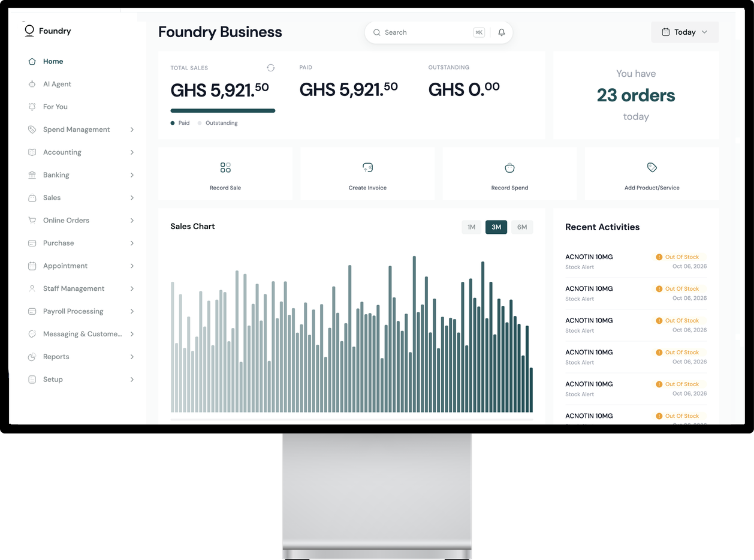Viewport: 754px width, 560px height.
Task: Click the Foundry Business page title
Action: [220, 32]
